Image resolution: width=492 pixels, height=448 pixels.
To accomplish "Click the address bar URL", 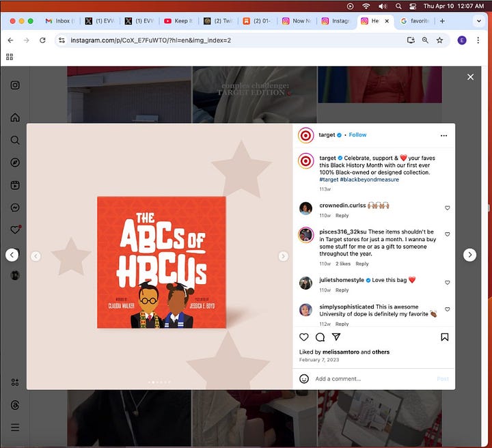I will coord(150,40).
